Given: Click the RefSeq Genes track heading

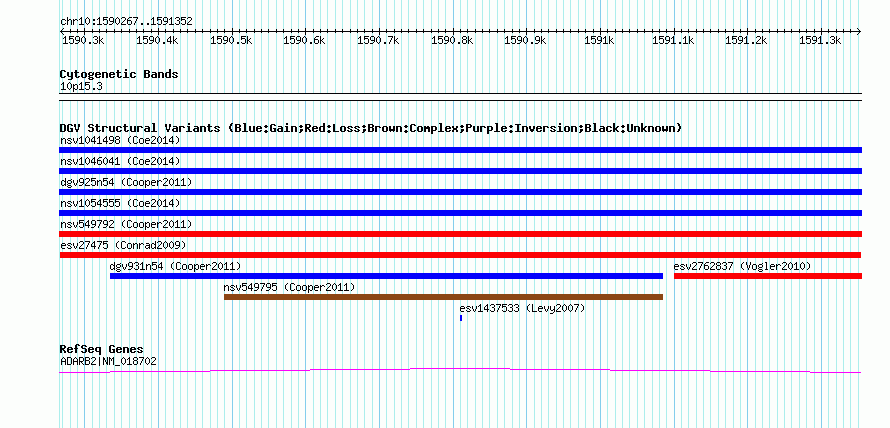Looking at the screenshot, I should click(x=102, y=349).
